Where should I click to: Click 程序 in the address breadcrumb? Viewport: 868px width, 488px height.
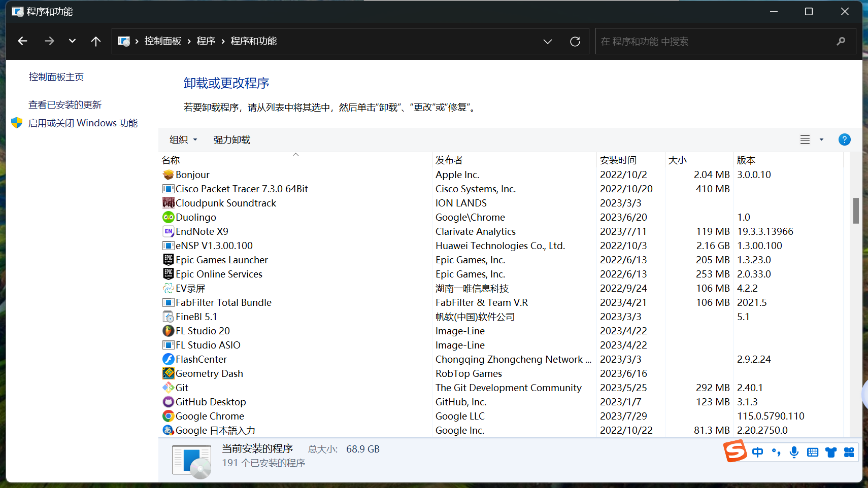pos(206,41)
